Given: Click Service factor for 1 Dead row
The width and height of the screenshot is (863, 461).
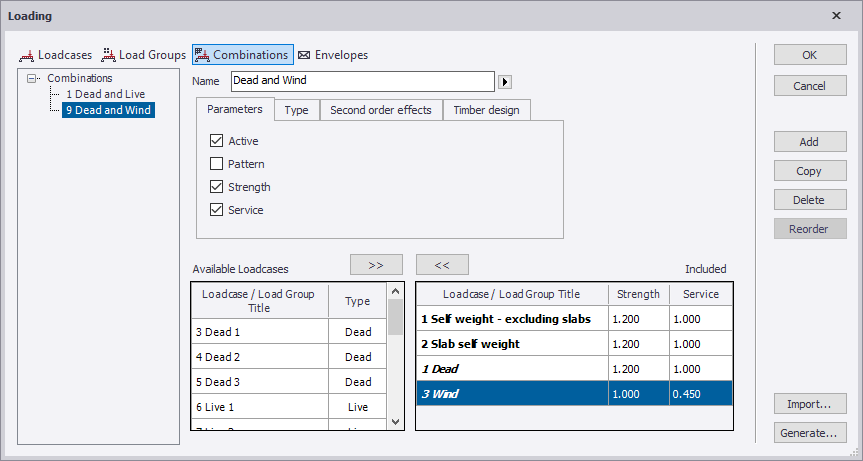Looking at the screenshot, I should (701, 369).
